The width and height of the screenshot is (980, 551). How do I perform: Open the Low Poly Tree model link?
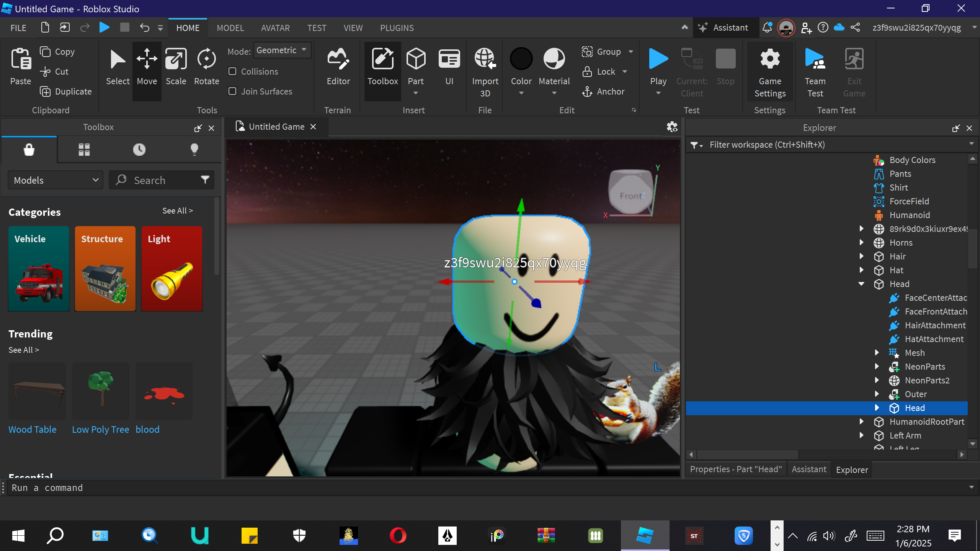(x=100, y=429)
